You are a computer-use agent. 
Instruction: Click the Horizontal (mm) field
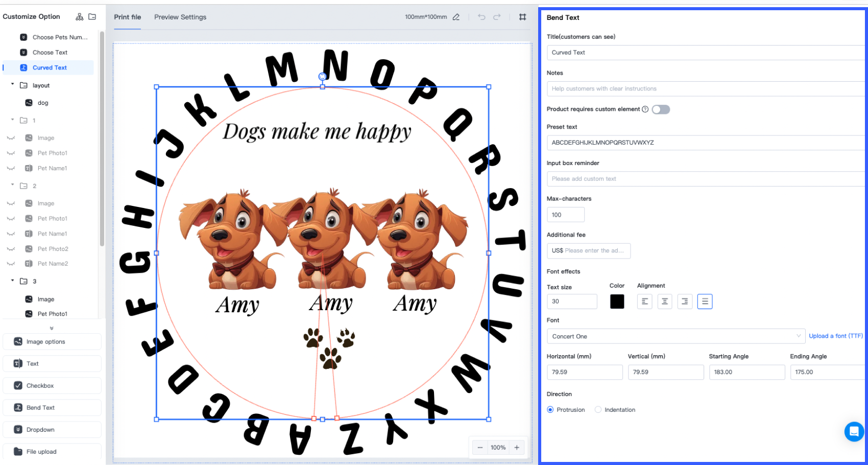pos(585,372)
